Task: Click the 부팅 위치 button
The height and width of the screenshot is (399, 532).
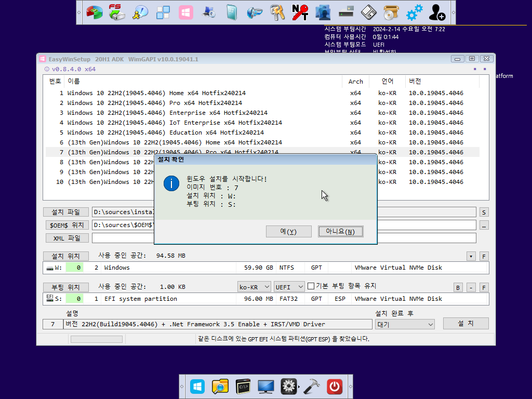Action: pos(66,287)
